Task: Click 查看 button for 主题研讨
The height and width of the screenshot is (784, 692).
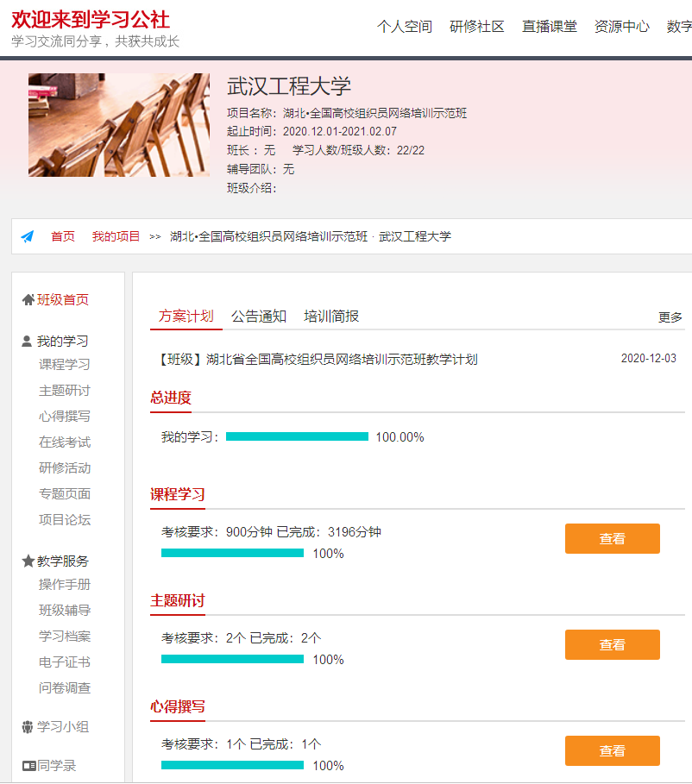Action: pos(612,645)
